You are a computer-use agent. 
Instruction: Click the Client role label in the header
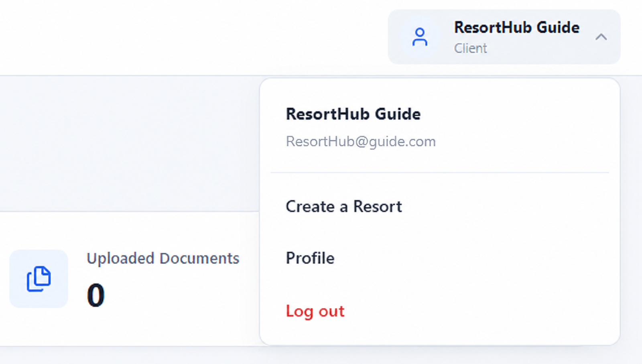[x=470, y=48]
